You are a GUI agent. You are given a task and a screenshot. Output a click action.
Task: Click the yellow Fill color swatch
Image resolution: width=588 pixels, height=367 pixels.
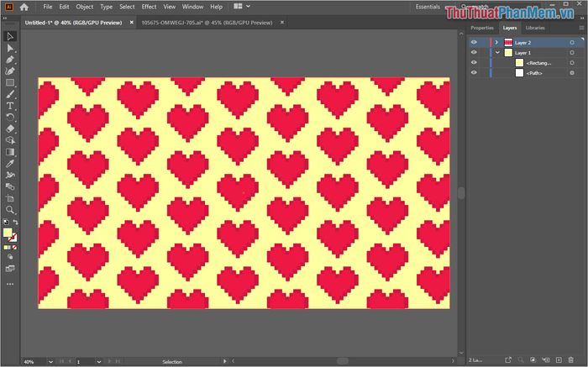[x=8, y=233]
